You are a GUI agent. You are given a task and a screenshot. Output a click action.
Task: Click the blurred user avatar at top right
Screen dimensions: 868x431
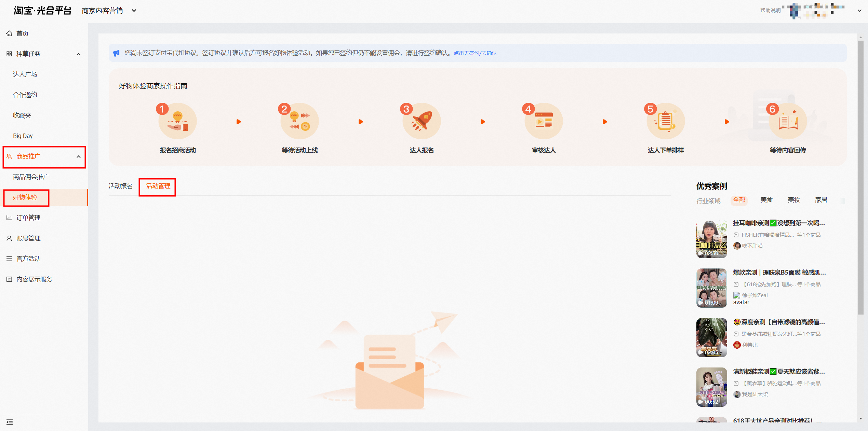(794, 11)
